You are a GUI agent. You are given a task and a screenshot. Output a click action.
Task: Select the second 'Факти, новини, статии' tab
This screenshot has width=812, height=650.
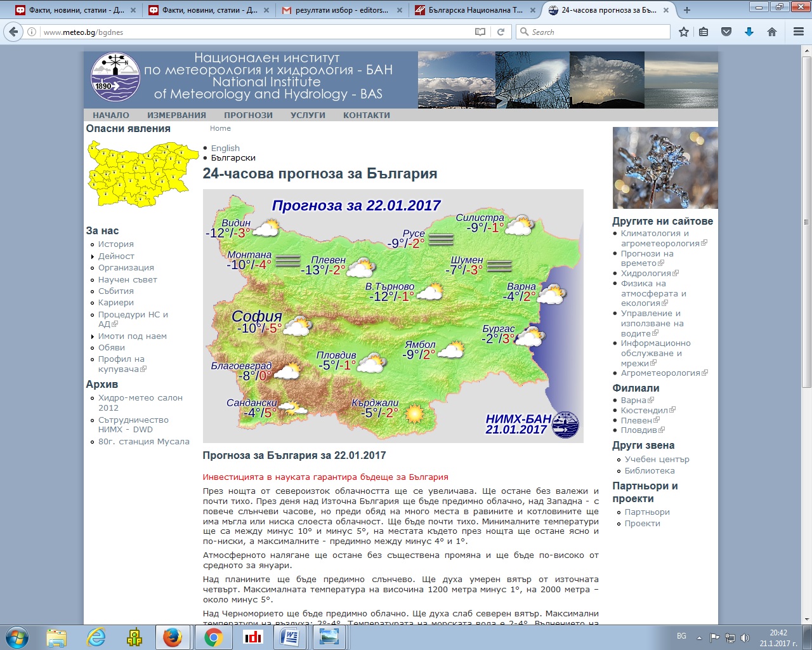208,10
